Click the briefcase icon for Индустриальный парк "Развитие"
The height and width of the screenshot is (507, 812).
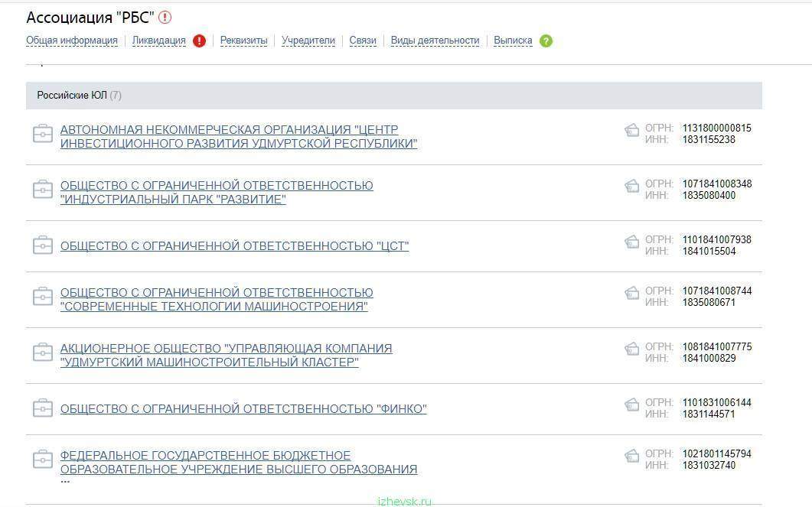(x=42, y=190)
